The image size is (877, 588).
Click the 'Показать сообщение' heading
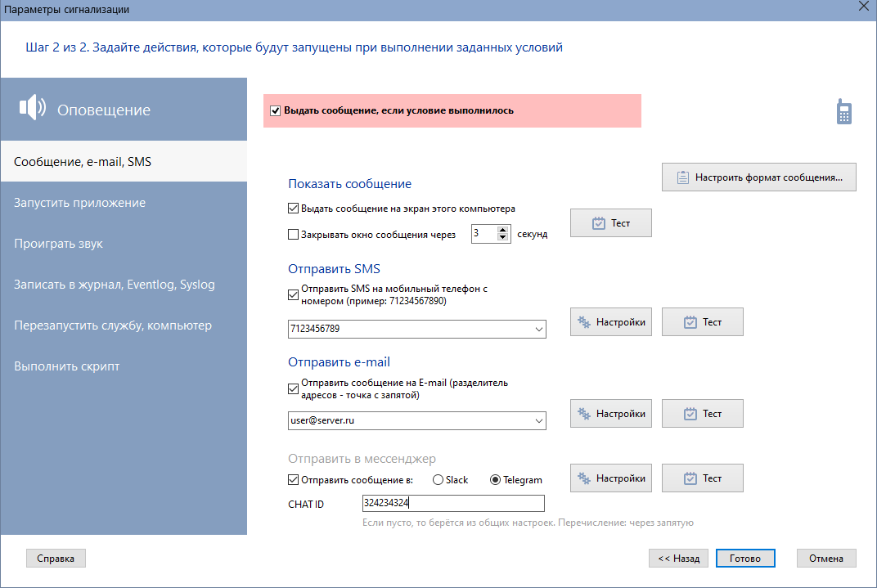point(349,184)
